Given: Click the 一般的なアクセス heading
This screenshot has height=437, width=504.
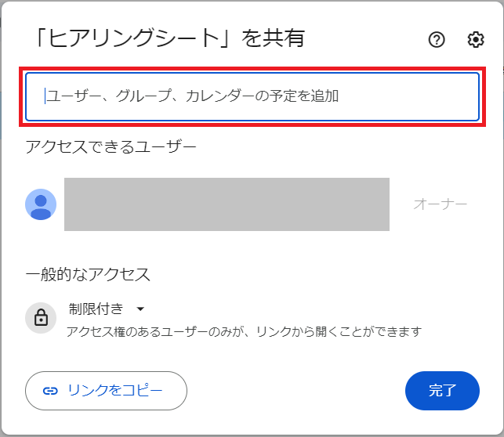Looking at the screenshot, I should (x=88, y=274).
